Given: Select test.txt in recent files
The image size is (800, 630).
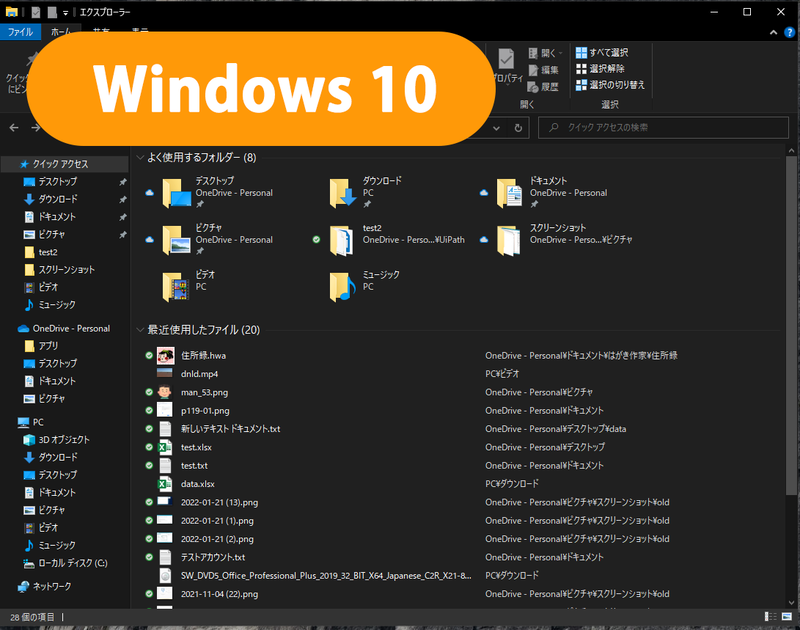Looking at the screenshot, I should click(x=194, y=466).
